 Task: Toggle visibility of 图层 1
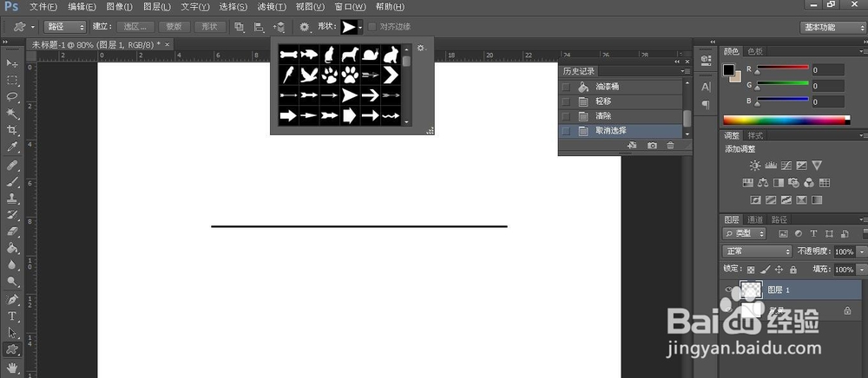coord(728,290)
